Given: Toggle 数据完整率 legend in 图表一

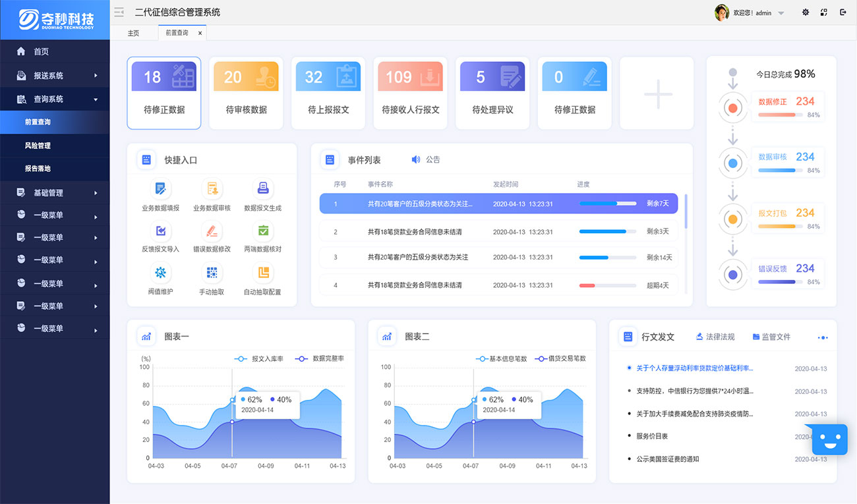Looking at the screenshot, I should click(320, 359).
